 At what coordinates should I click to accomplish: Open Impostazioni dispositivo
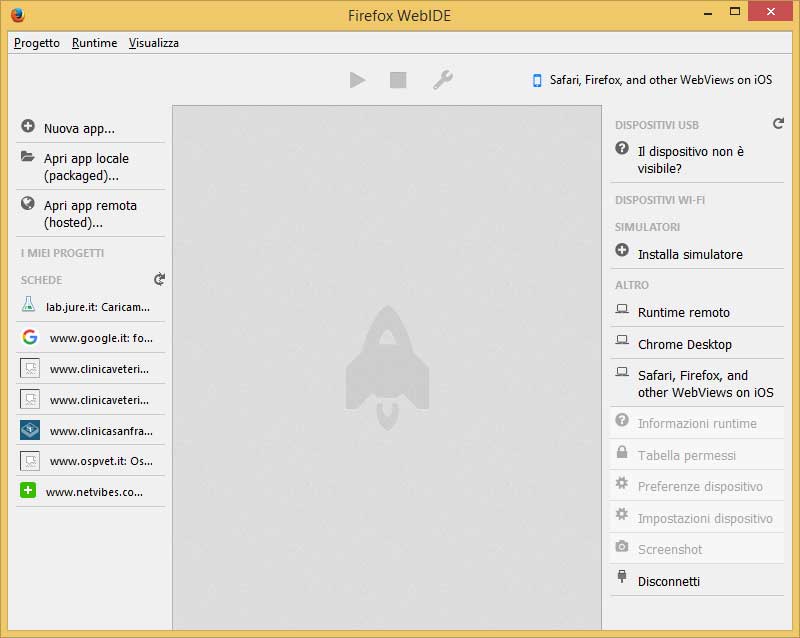697,518
